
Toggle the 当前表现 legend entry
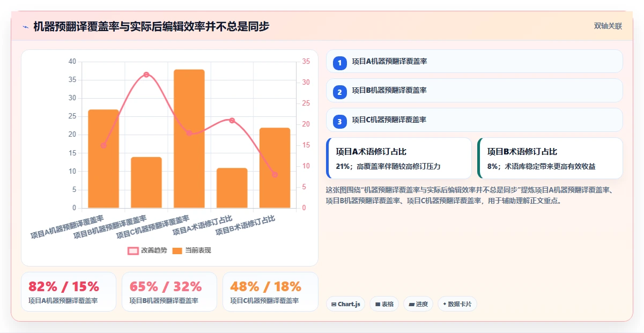click(192, 250)
